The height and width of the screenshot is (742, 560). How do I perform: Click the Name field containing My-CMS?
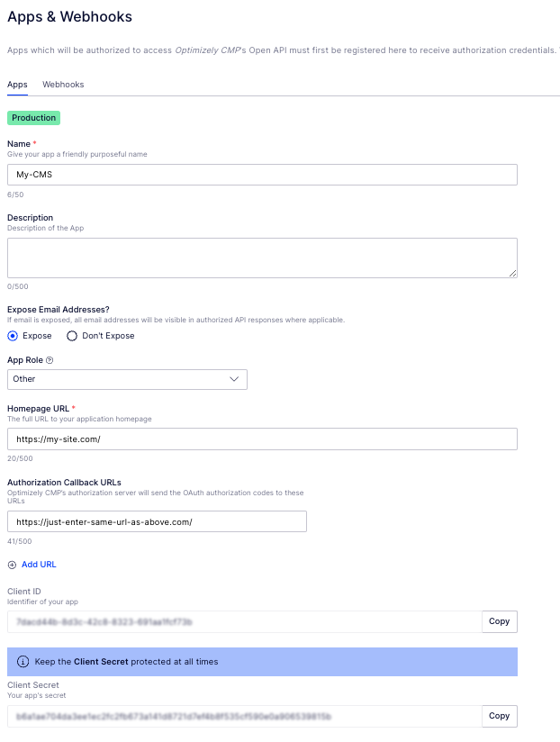262,175
